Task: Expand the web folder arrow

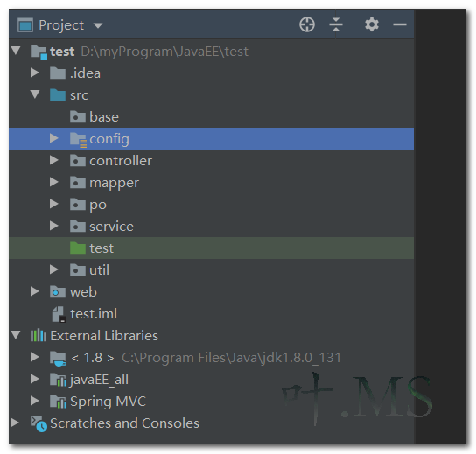Action: (x=35, y=291)
